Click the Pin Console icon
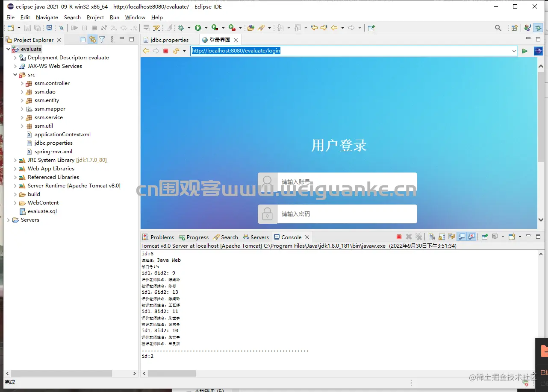This screenshot has width=548, height=392. click(x=484, y=237)
